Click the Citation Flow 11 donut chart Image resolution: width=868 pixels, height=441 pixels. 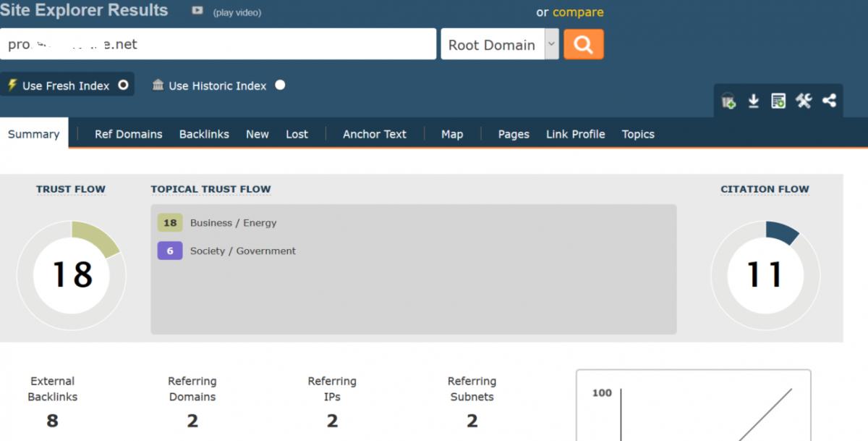(765, 276)
